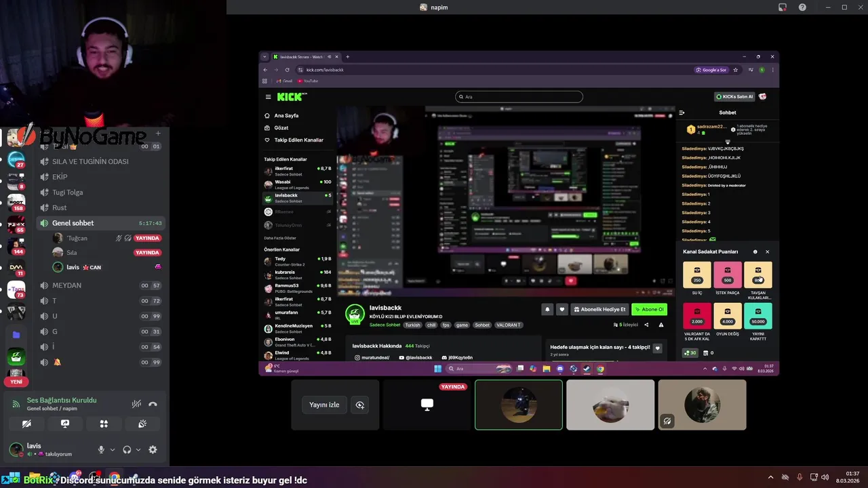868x488 pixels.
Task: Open the Wasabi channel in followed list
Action: 298,184
